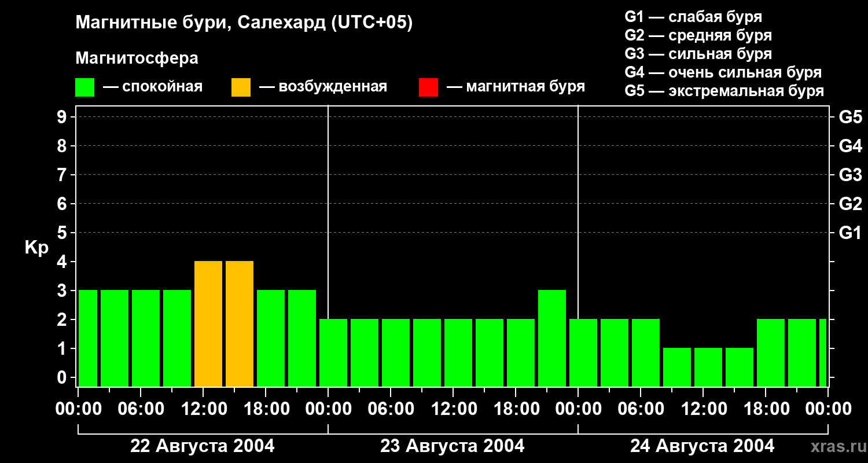Click the Kp value 9 on the left axis
This screenshot has height=463, width=868.
63,117
